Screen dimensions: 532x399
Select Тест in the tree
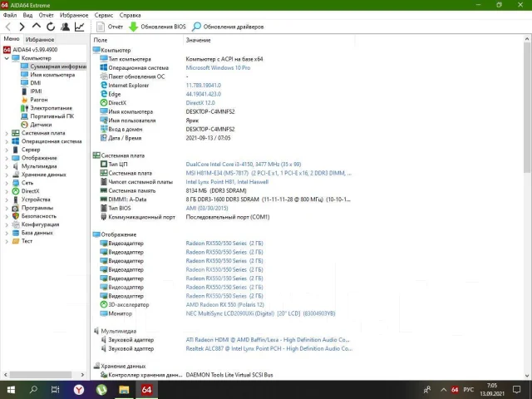click(22, 241)
